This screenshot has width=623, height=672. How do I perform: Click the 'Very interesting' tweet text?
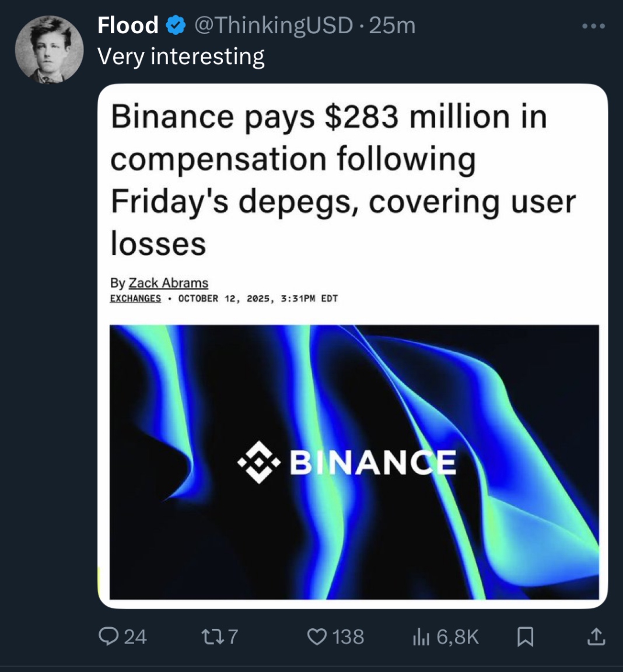pyautogui.click(x=181, y=57)
